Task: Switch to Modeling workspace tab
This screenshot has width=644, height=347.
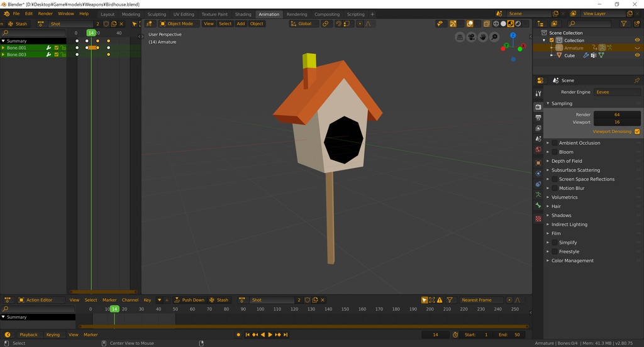Action: 131,14
